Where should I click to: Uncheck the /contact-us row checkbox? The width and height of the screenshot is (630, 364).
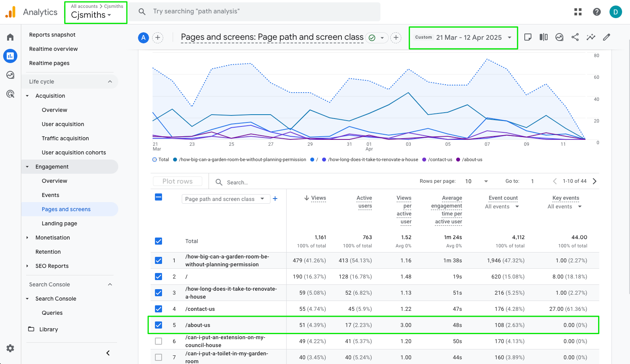click(x=158, y=309)
